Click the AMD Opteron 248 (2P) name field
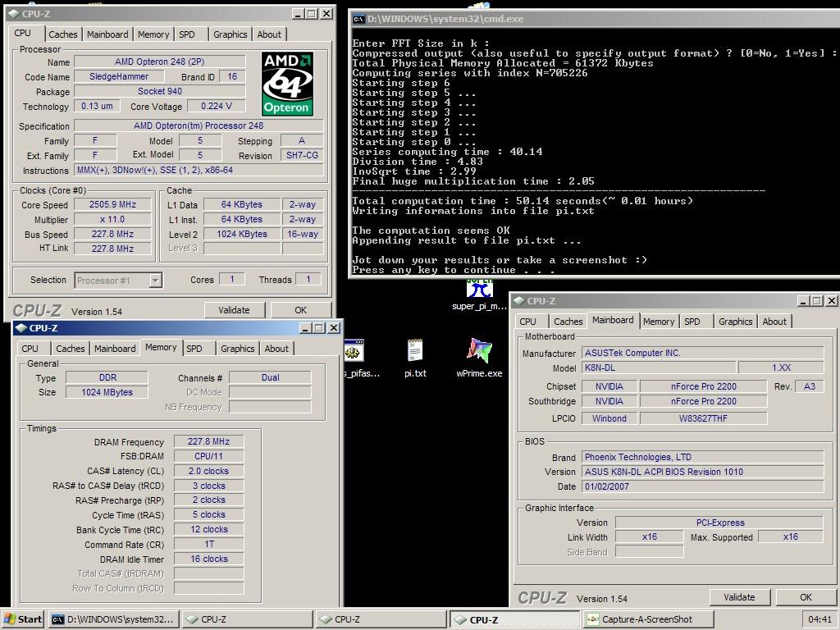This screenshot has height=630, width=840. (x=160, y=62)
